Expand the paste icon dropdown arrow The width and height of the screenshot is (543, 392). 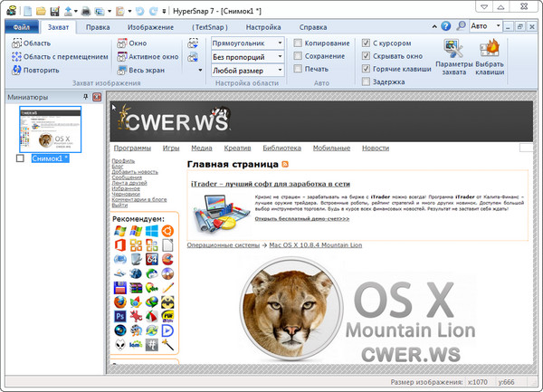pos(129,12)
